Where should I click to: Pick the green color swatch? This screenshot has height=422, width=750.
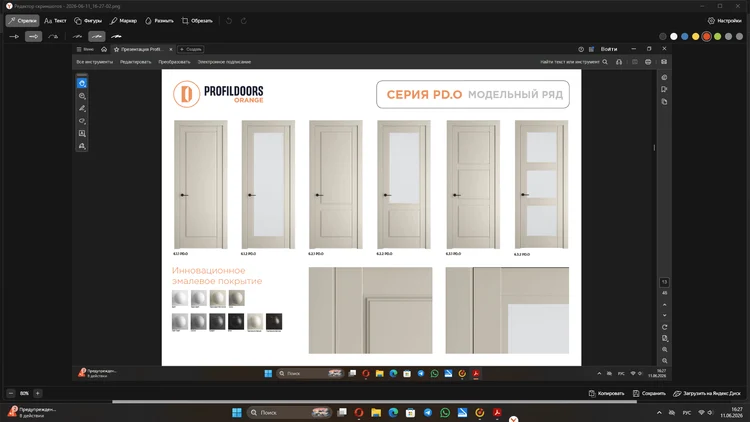pos(717,36)
